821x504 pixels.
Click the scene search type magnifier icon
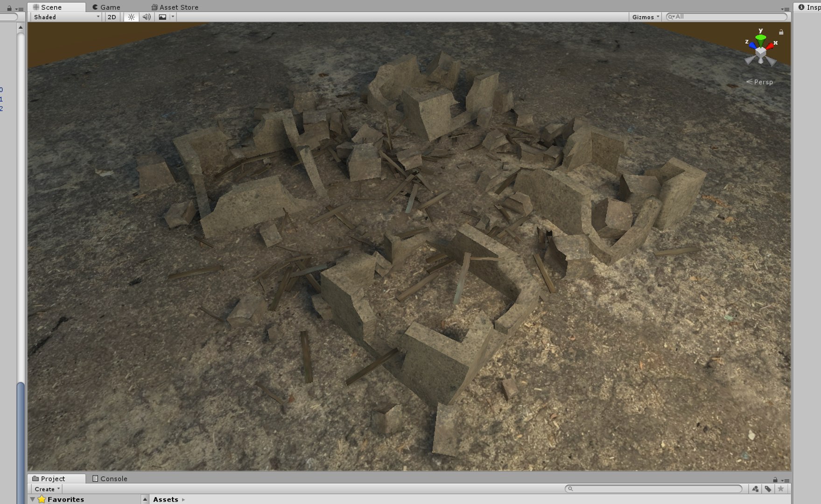click(x=671, y=17)
